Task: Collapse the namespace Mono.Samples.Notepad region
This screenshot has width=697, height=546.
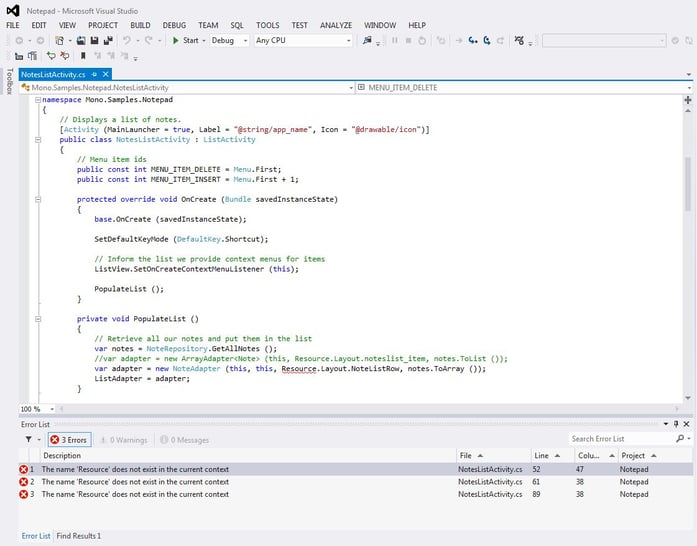Action: pyautogui.click(x=38, y=100)
